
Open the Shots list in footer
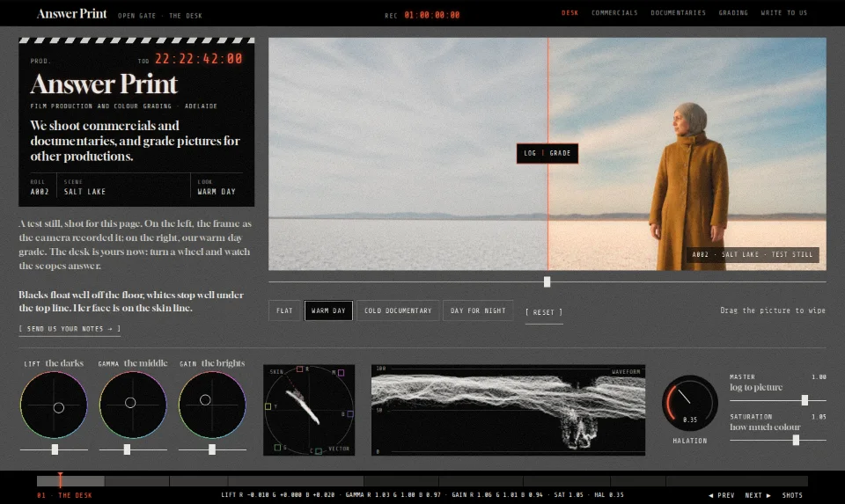[792, 495]
